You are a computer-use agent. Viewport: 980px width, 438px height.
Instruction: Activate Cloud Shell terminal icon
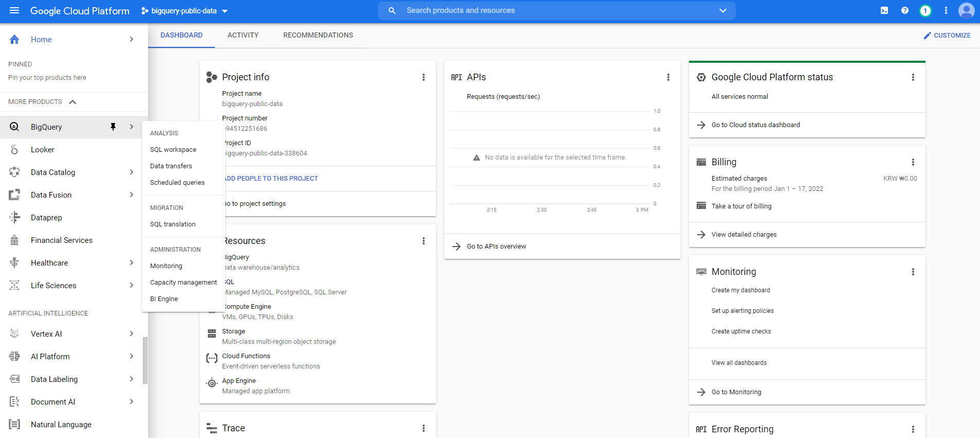(884, 10)
